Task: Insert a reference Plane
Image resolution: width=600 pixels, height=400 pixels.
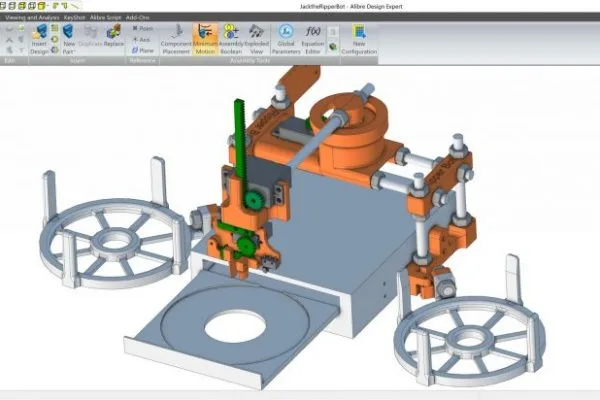Action: (142, 51)
